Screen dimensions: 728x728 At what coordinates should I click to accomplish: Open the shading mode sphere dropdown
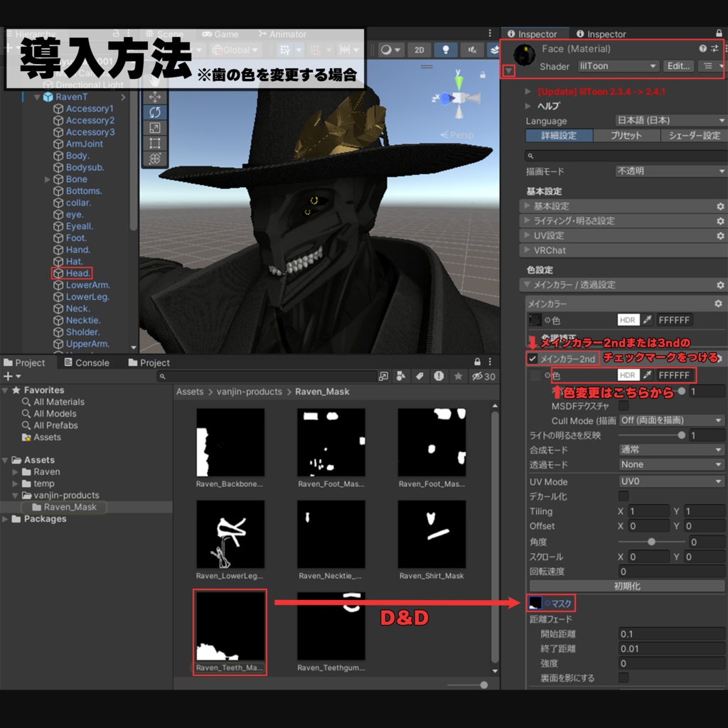[390, 50]
